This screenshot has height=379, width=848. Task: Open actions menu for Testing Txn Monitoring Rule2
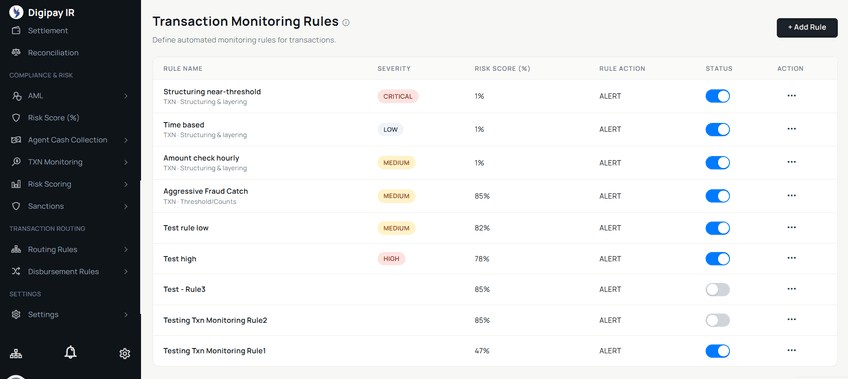pyautogui.click(x=792, y=320)
